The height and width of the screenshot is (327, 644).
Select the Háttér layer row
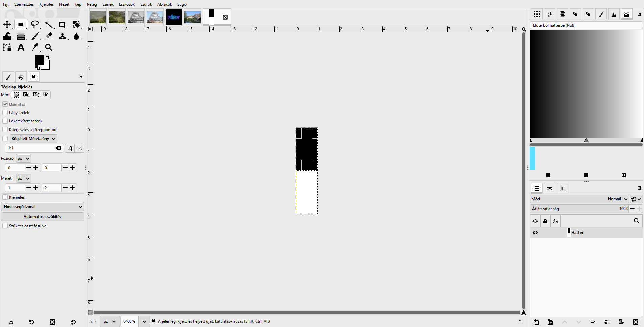coord(586,233)
